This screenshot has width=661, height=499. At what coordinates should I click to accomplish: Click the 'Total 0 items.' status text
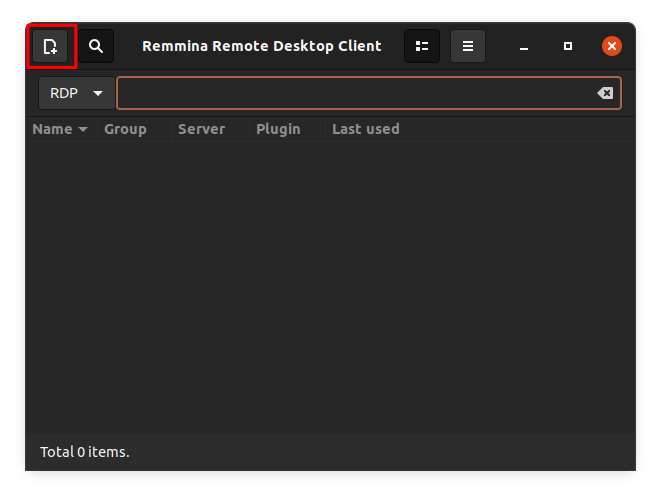[85, 452]
